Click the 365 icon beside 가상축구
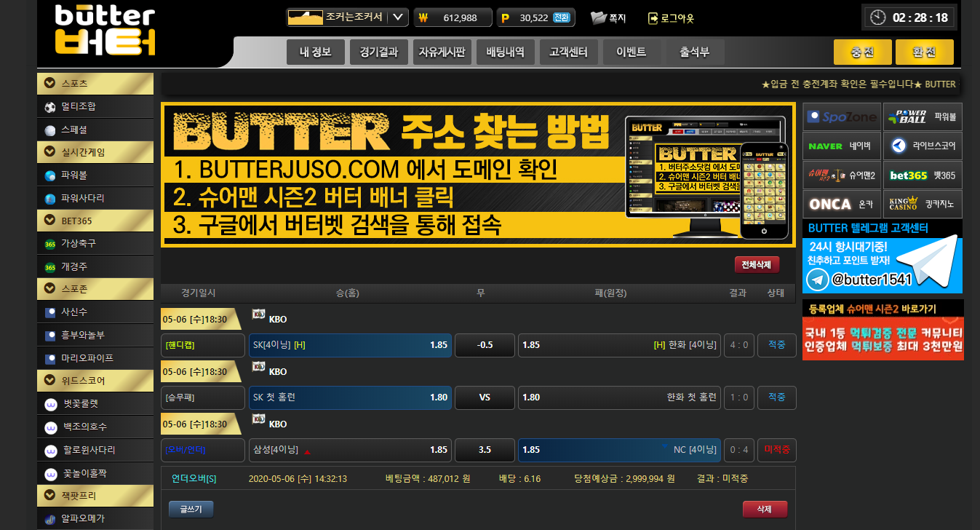980x530 pixels. (49, 244)
